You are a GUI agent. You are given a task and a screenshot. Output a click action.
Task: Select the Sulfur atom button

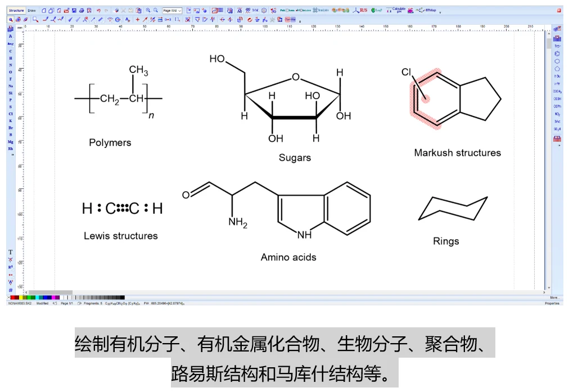tap(11, 107)
